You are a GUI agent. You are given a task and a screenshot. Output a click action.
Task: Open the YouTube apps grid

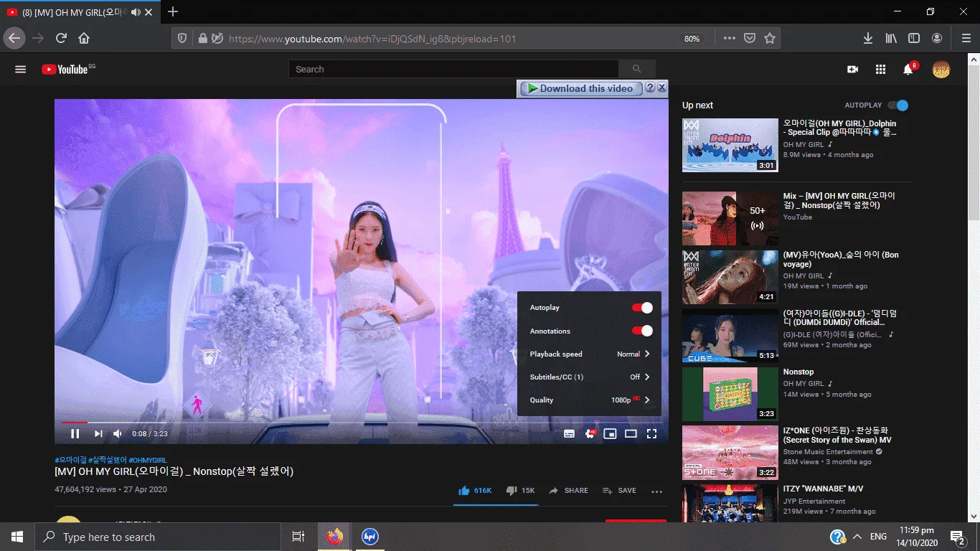pyautogui.click(x=880, y=70)
